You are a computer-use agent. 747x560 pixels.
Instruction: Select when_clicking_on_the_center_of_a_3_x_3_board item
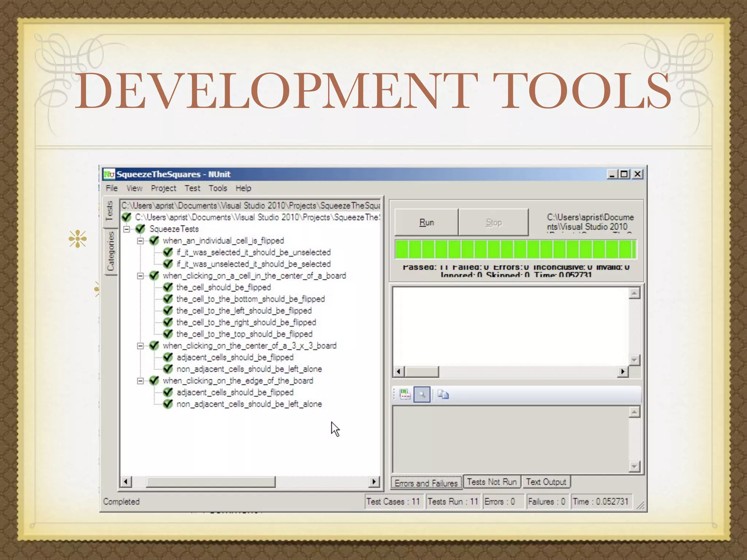coord(249,346)
